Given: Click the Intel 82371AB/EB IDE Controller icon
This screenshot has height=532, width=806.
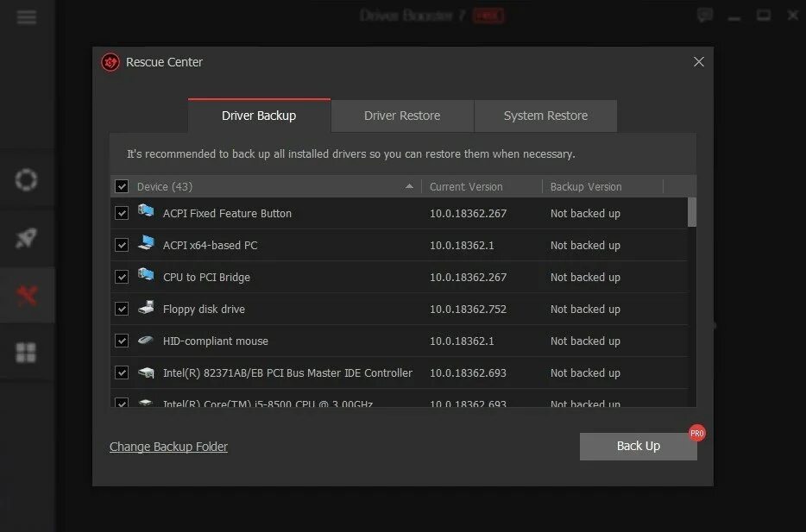Looking at the screenshot, I should 146,372.
